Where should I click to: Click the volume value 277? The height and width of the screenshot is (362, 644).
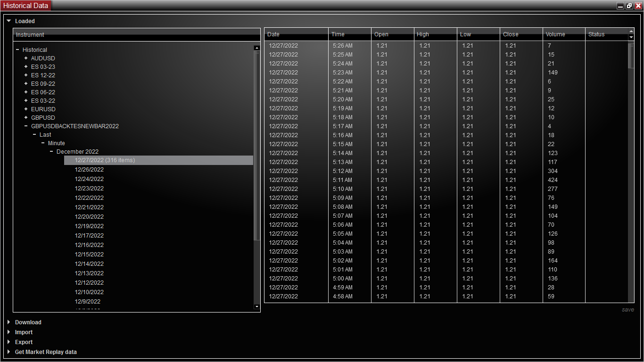point(553,189)
